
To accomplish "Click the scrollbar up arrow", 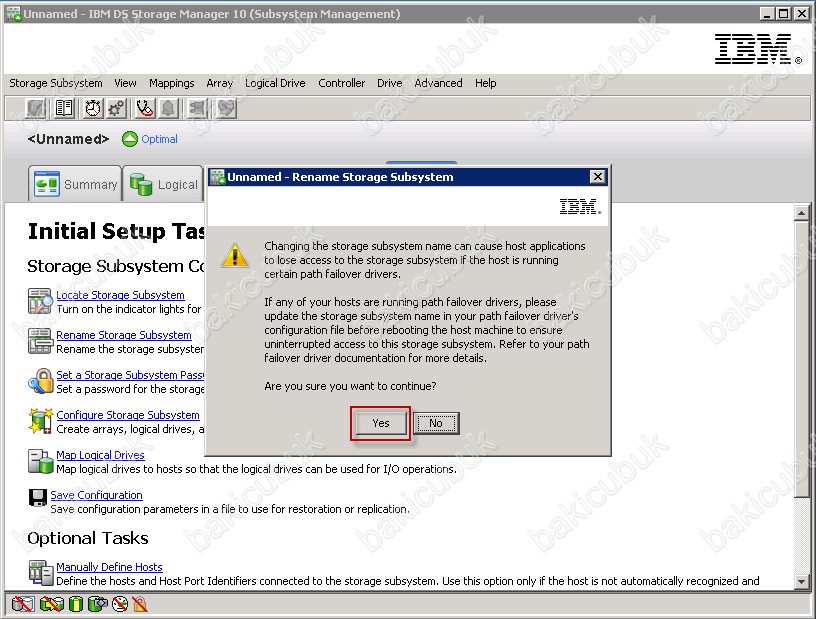I will [801, 213].
